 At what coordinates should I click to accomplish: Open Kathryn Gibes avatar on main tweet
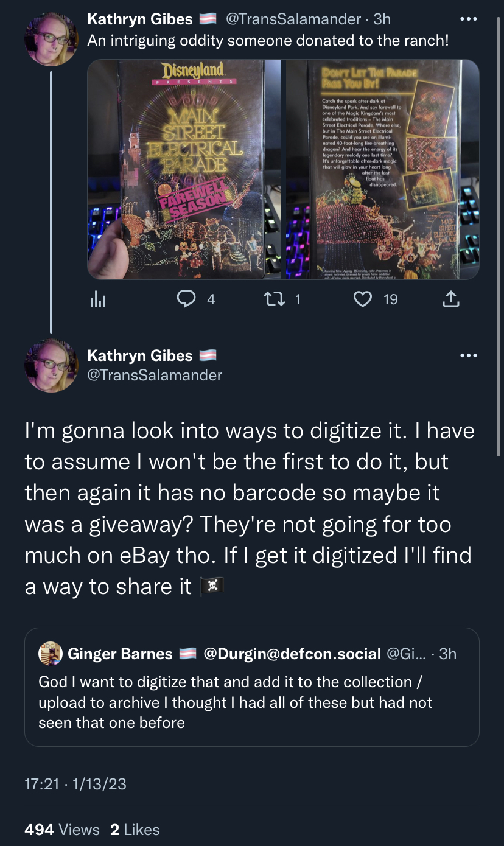pos(51,365)
